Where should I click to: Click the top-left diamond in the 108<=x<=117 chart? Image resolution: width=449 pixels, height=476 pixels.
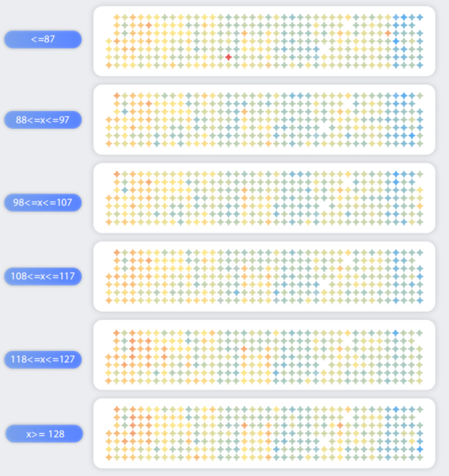(x=117, y=253)
